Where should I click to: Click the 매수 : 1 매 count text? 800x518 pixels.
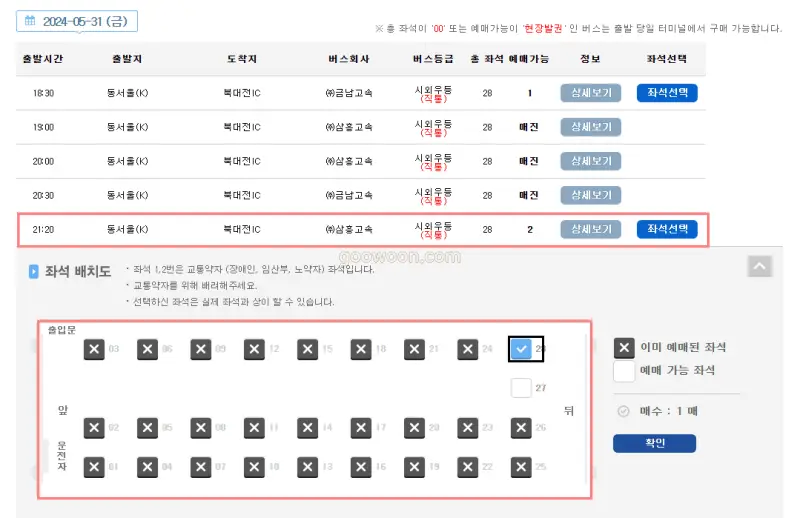pyautogui.click(x=668, y=411)
